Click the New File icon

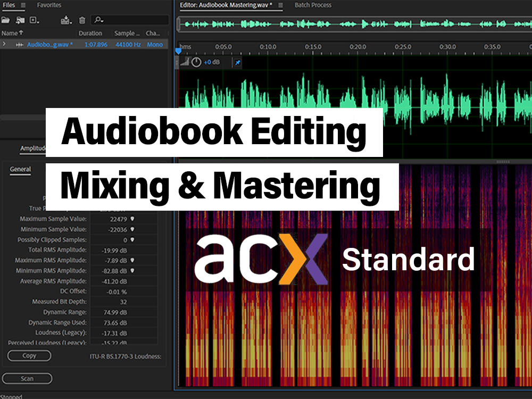34,20
